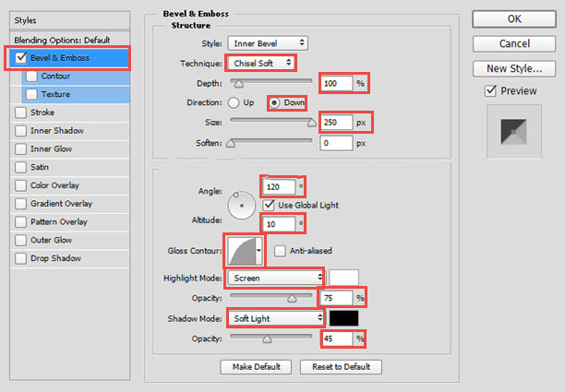Enable the Contour checkbox
The image size is (565, 392).
pos(31,76)
